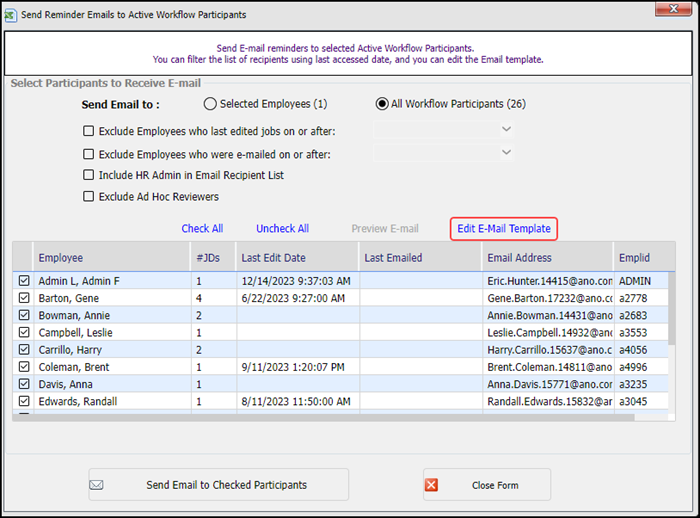This screenshot has width=700, height=518.
Task: Expand the e-mailed on or after date dropdown
Action: click(506, 153)
